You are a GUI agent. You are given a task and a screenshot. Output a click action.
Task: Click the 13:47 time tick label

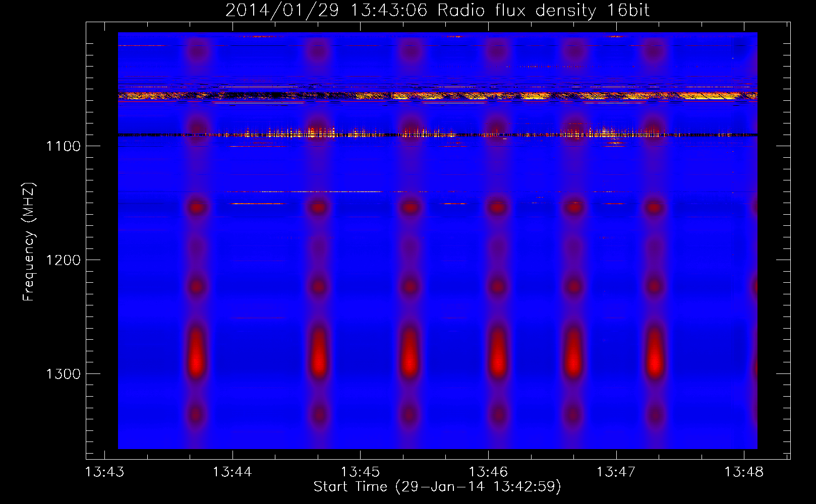click(x=616, y=472)
